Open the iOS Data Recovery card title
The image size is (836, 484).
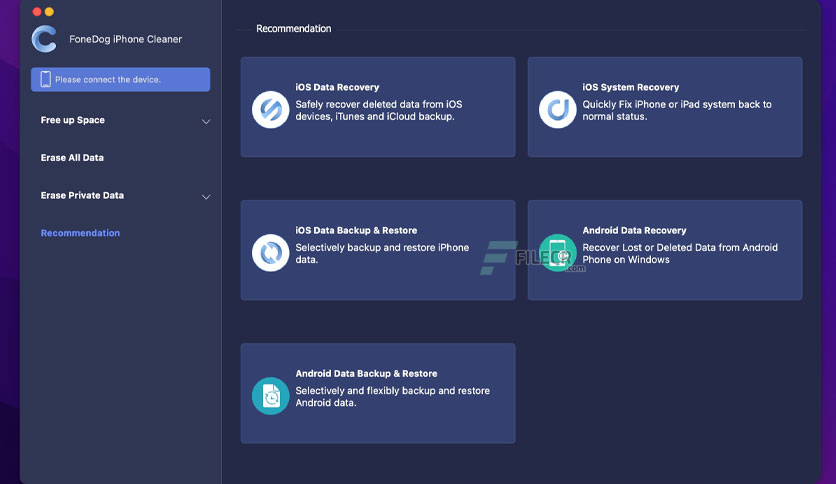tap(337, 87)
